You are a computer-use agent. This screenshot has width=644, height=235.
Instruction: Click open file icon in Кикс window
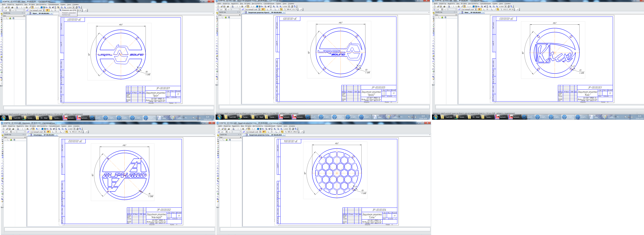(438, 6)
